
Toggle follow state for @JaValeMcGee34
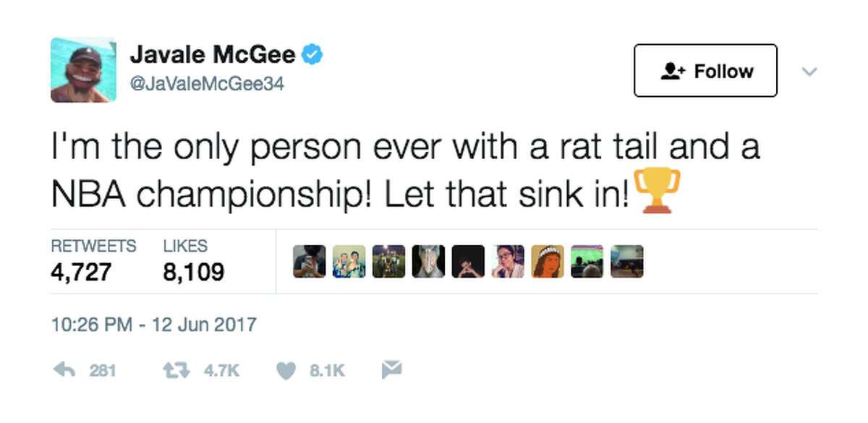click(x=705, y=71)
